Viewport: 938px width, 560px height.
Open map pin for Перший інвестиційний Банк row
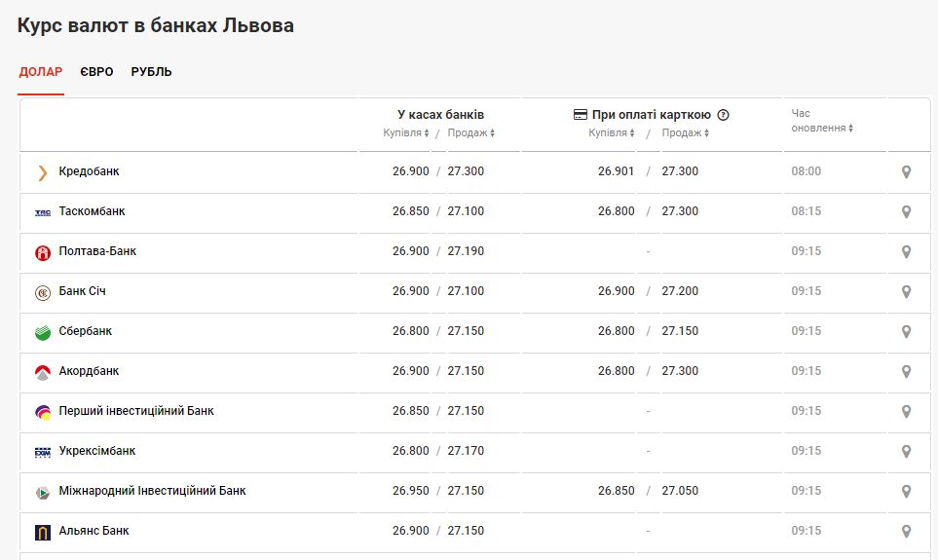[x=906, y=412]
